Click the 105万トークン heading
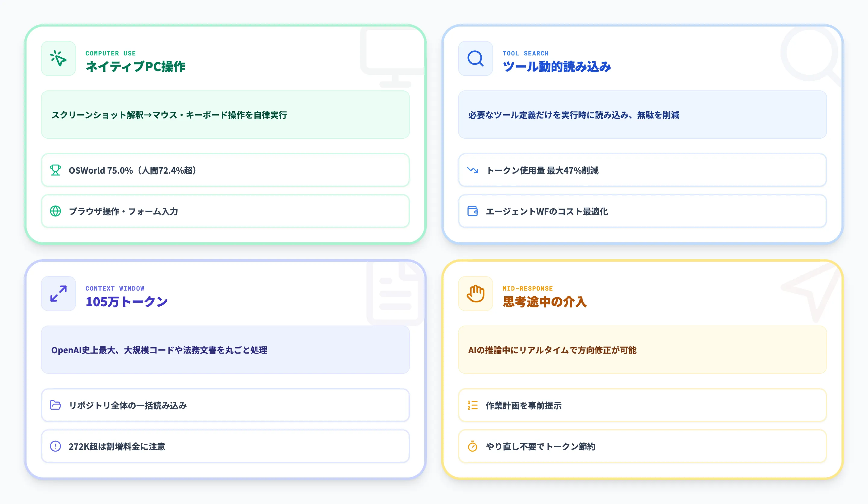Viewport: 868px width, 504px height. coord(126,302)
